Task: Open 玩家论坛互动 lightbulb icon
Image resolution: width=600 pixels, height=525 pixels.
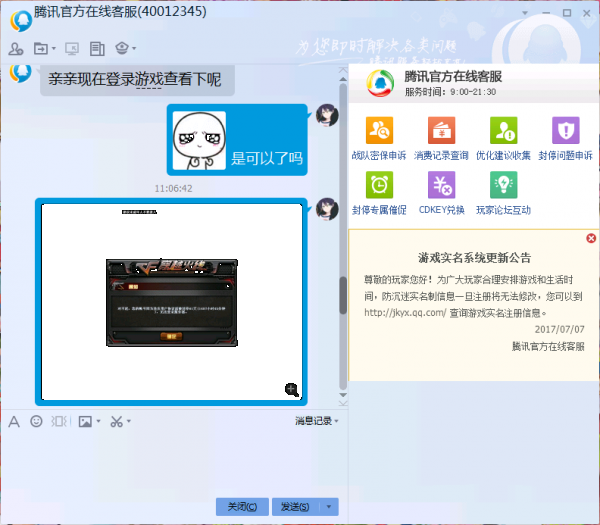Action: (x=503, y=185)
